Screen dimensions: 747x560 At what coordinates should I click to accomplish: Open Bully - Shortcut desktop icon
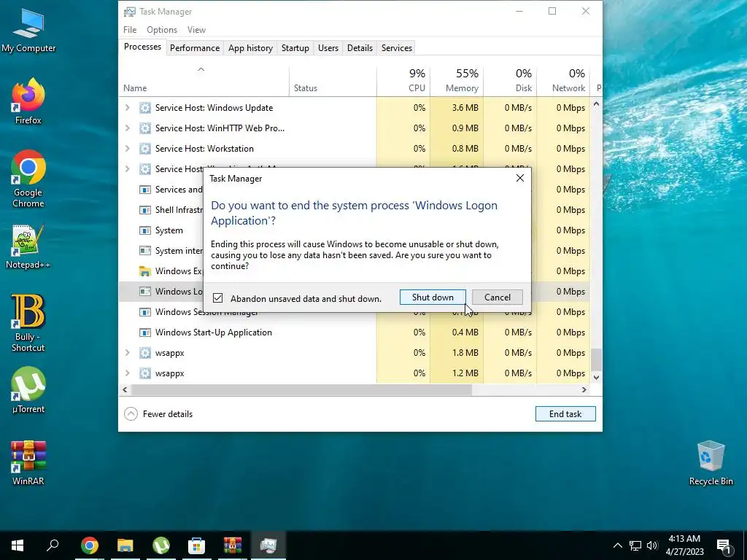28,323
